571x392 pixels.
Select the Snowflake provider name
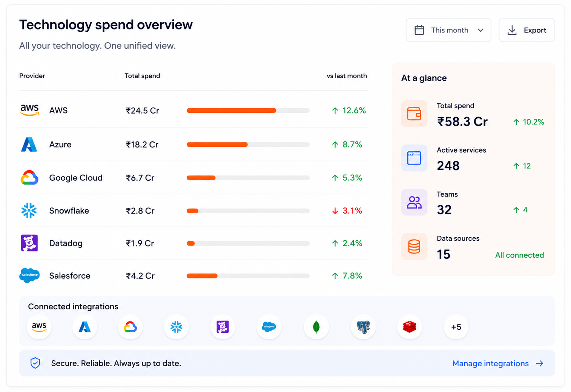click(69, 211)
